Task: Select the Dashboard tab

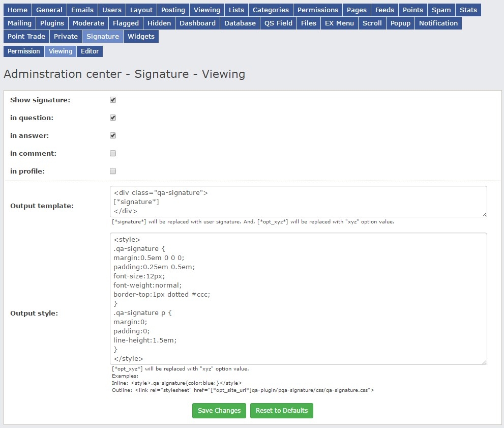Action: click(197, 23)
